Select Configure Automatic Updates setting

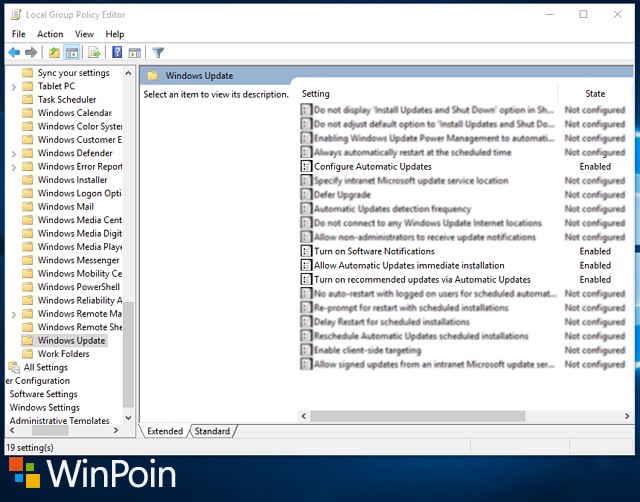pyautogui.click(x=373, y=167)
